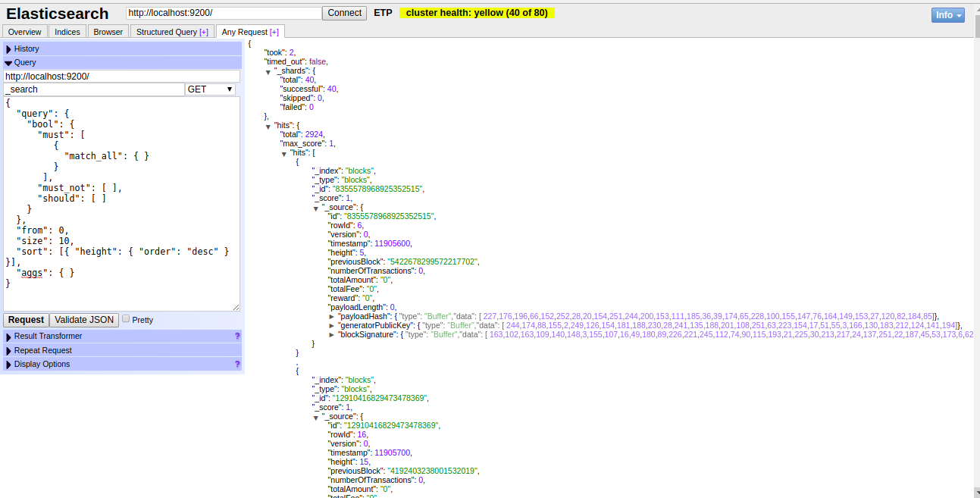Click the "rowId": 16 entry

coord(349,434)
